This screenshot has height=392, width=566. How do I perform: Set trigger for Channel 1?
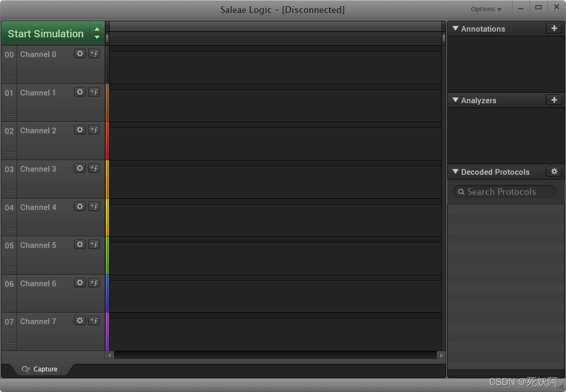94,92
